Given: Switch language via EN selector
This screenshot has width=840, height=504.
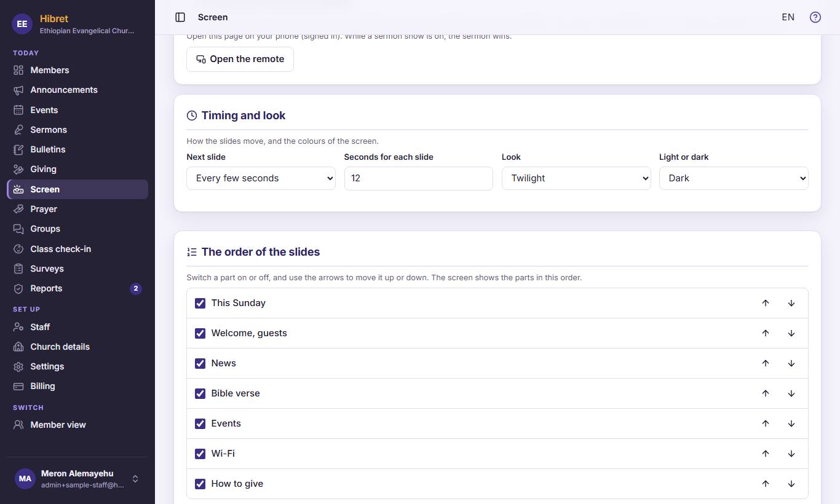Looking at the screenshot, I should point(788,17).
